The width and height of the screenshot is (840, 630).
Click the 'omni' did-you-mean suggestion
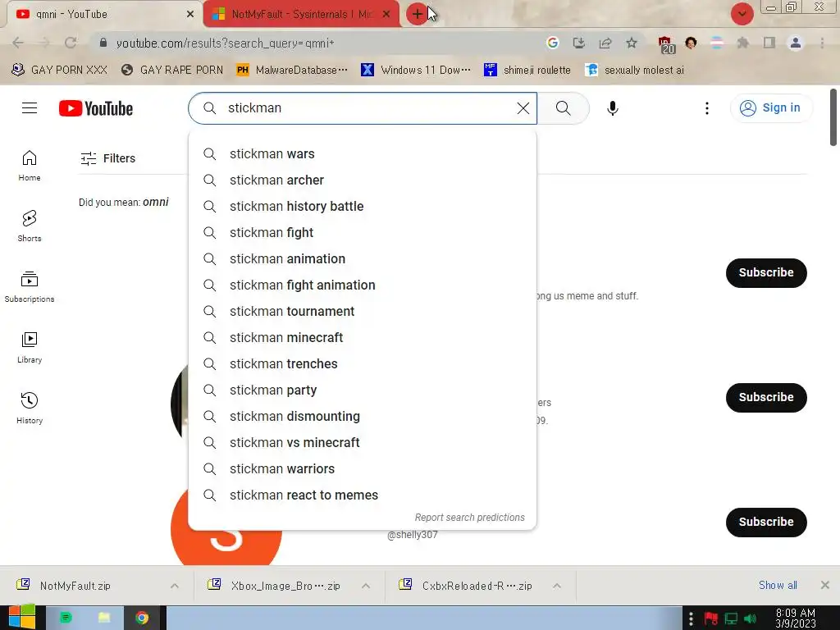[156, 202]
